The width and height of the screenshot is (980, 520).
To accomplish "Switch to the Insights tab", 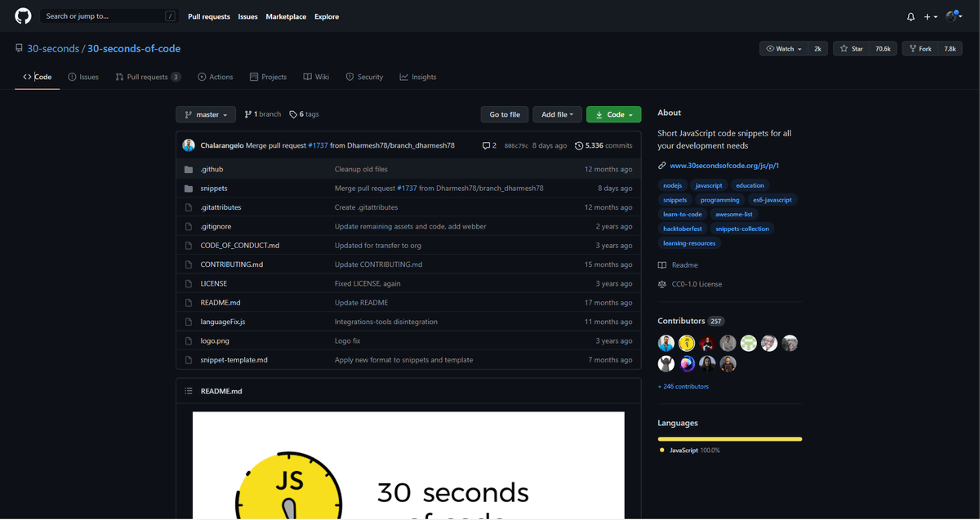I will (x=418, y=77).
